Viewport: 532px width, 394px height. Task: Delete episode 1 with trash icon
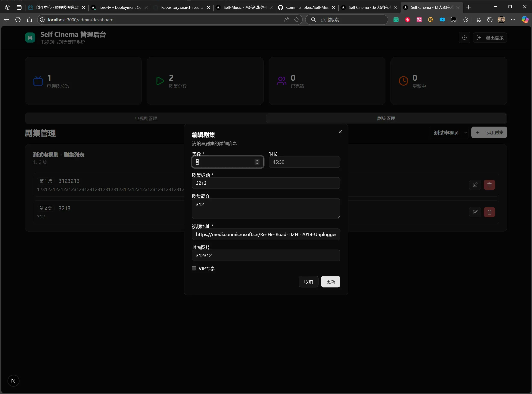(x=489, y=185)
